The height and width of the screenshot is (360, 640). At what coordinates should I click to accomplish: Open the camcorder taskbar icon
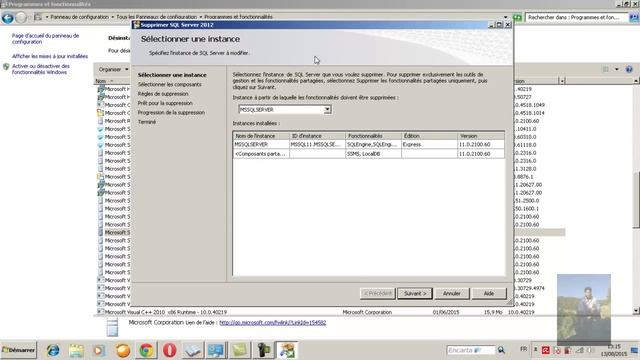point(263,350)
